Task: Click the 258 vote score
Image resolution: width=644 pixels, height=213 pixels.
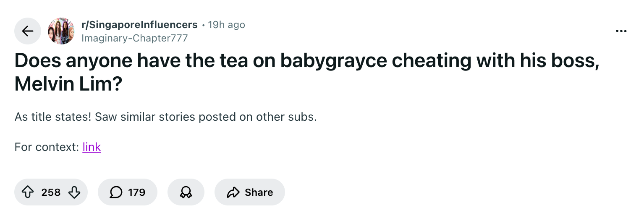Action: pos(51,192)
